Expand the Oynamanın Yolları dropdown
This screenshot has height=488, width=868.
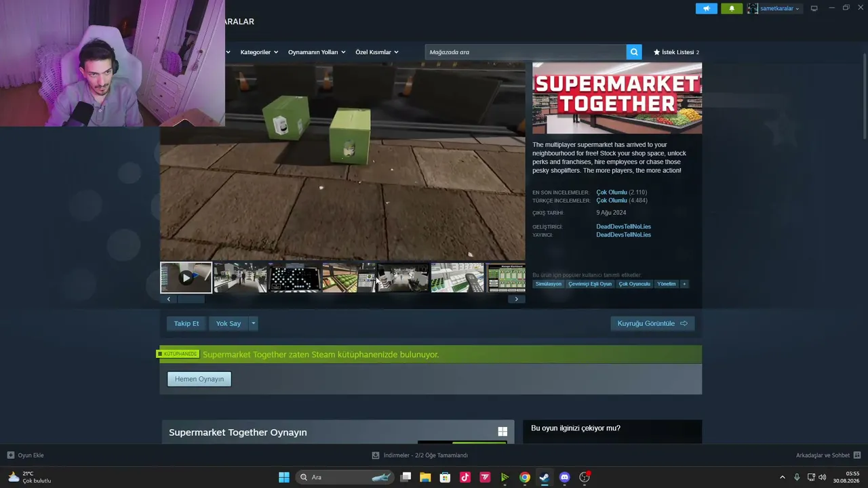tap(317, 52)
